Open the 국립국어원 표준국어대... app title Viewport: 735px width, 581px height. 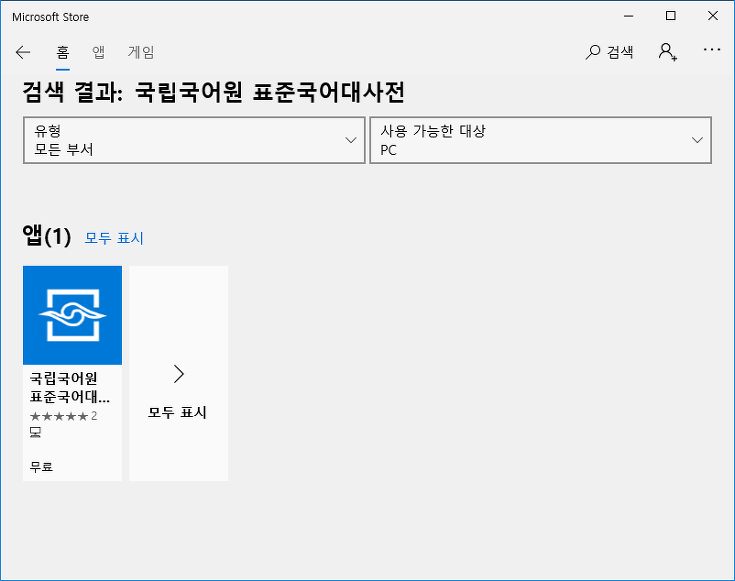70,387
